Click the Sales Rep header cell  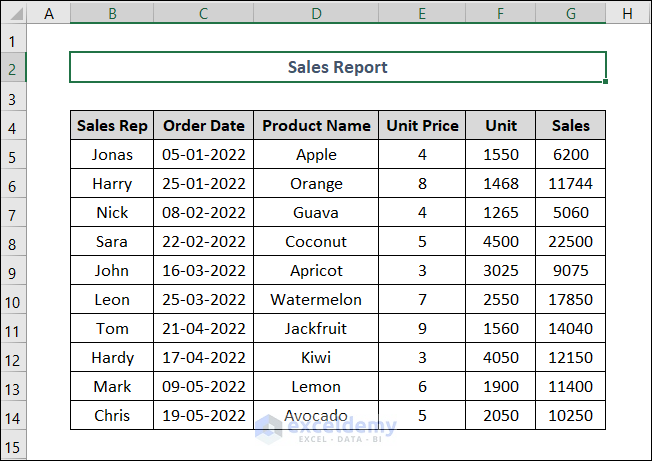coord(112,126)
